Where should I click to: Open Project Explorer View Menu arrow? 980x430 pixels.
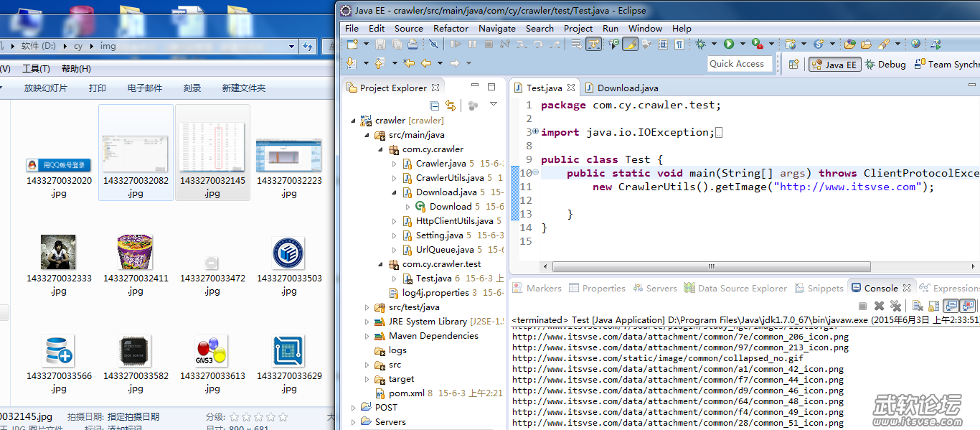coord(494,105)
